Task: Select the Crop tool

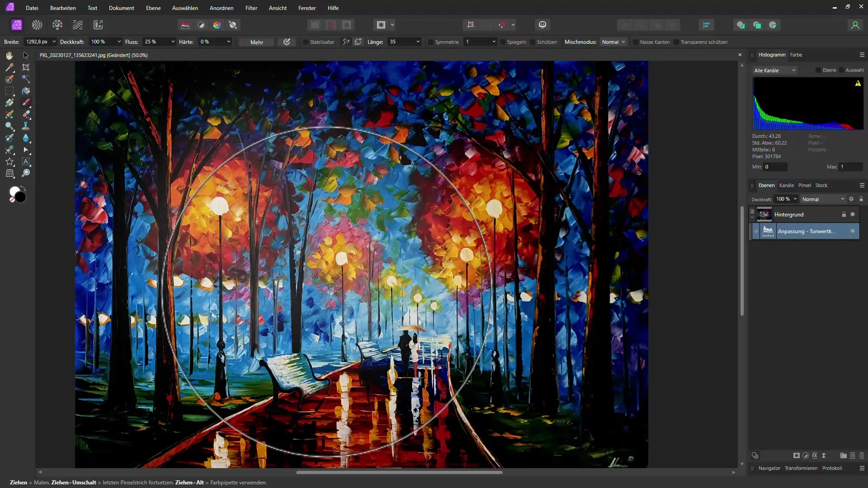Action: pyautogui.click(x=26, y=67)
